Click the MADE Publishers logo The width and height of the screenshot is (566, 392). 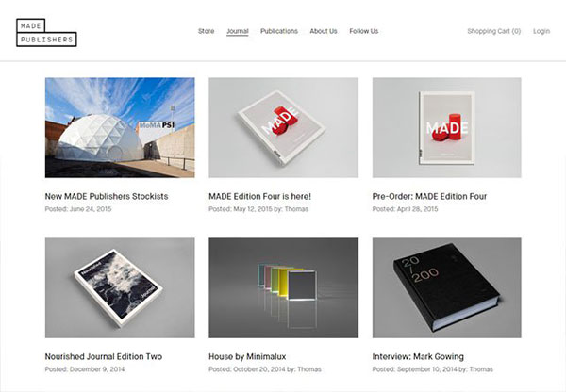(x=46, y=32)
